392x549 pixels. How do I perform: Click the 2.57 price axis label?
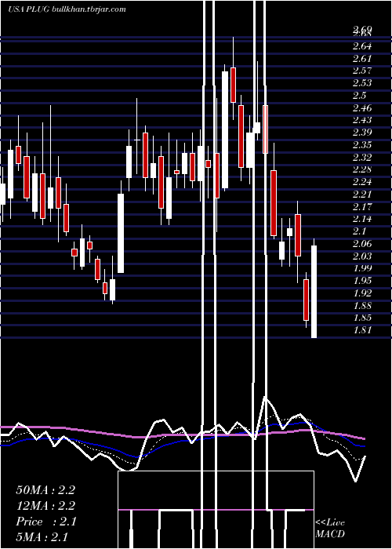[362, 71]
